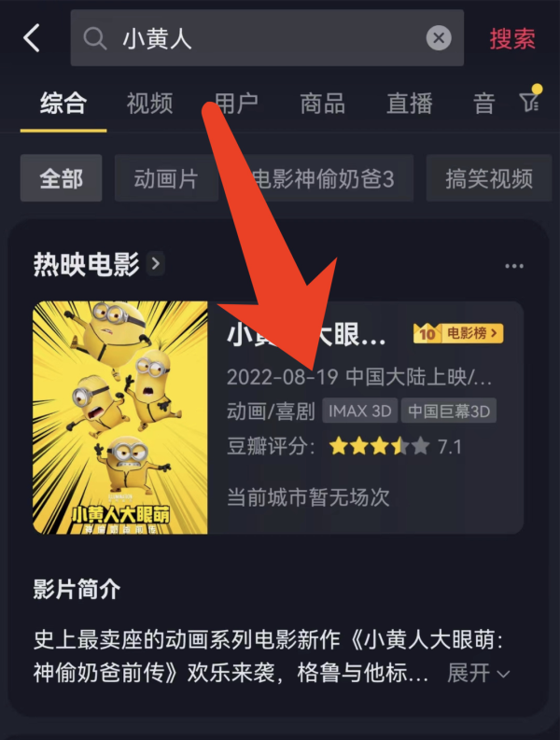Tap the 电影榜 ranking badge
Viewport: 560px width, 740px height.
(458, 334)
